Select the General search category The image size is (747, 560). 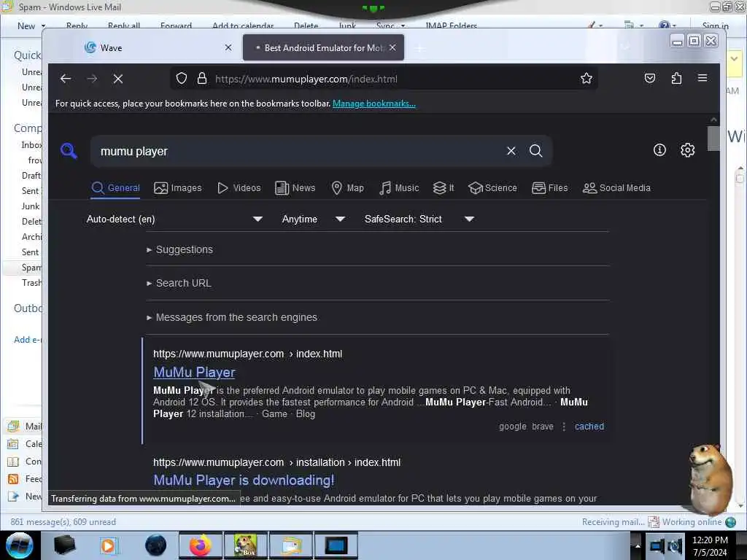tap(116, 188)
